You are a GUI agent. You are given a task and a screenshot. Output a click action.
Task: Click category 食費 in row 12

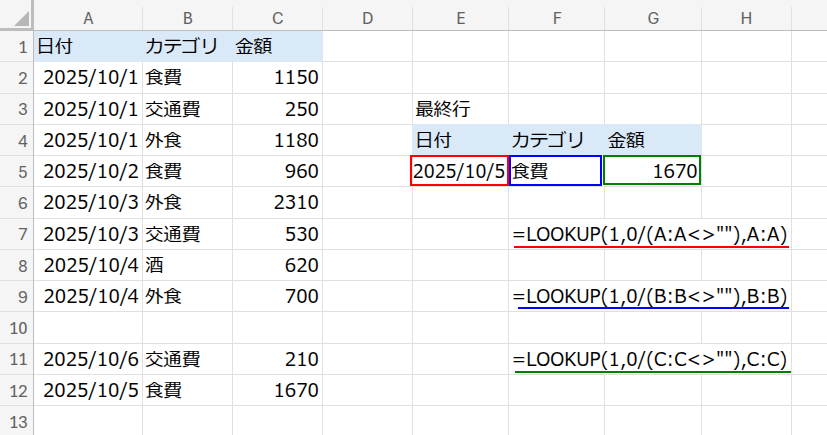(187, 390)
